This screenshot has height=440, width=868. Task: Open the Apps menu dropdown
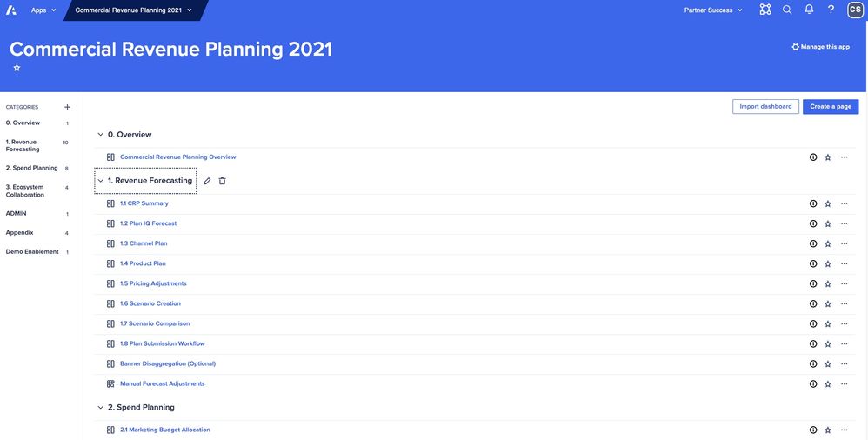coord(43,10)
